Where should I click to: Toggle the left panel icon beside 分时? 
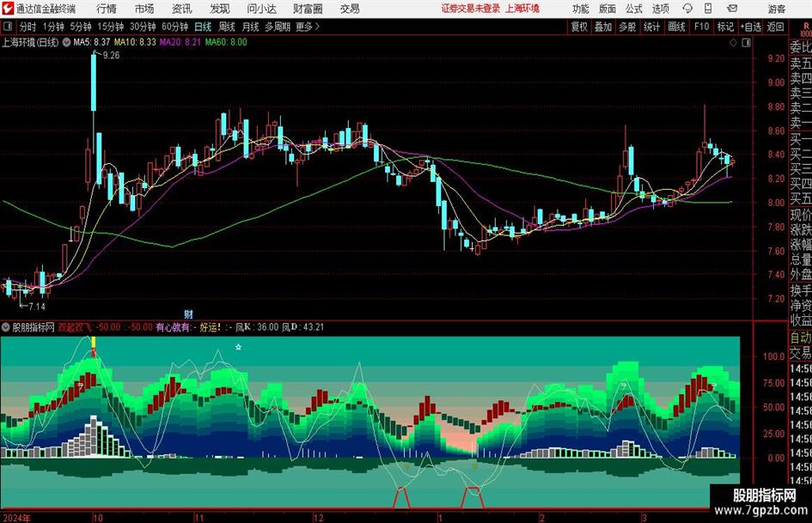[x=8, y=27]
